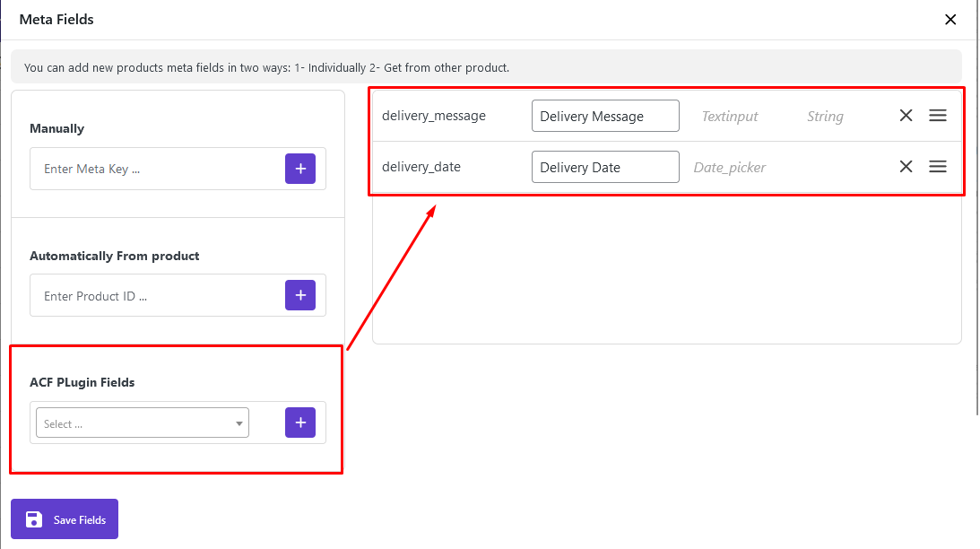Viewport: 980px width, 549px height.
Task: Remove the delivery_date meta field
Action: pos(906,167)
